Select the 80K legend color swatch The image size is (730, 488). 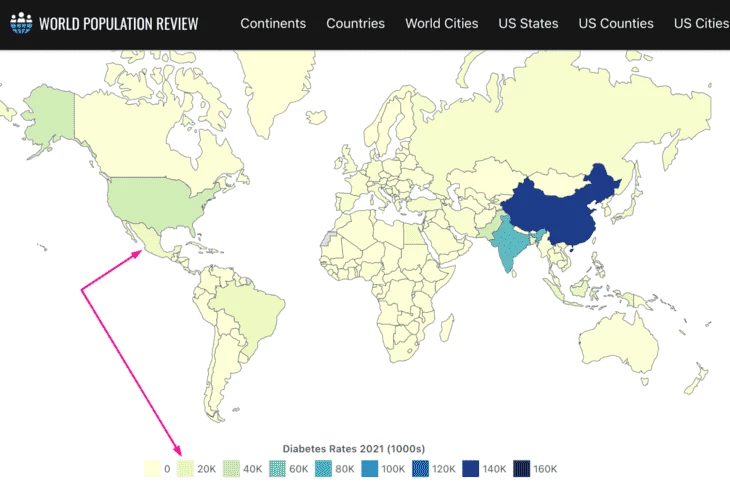coord(323,468)
